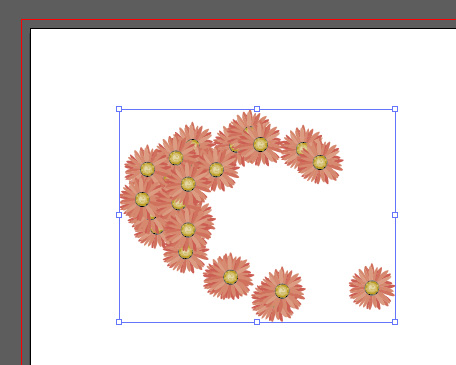Click empty white space inside the bounding box

pyautogui.click(x=300, y=227)
